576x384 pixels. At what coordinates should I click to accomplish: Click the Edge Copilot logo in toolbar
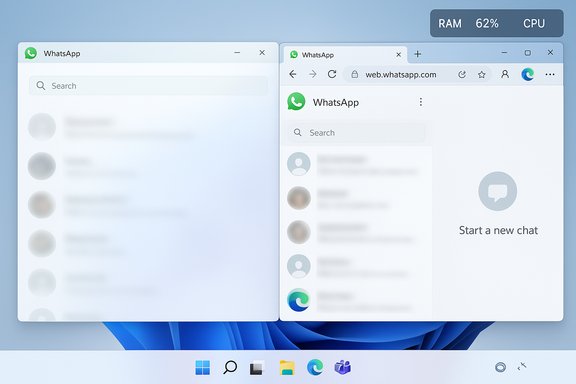coord(528,75)
